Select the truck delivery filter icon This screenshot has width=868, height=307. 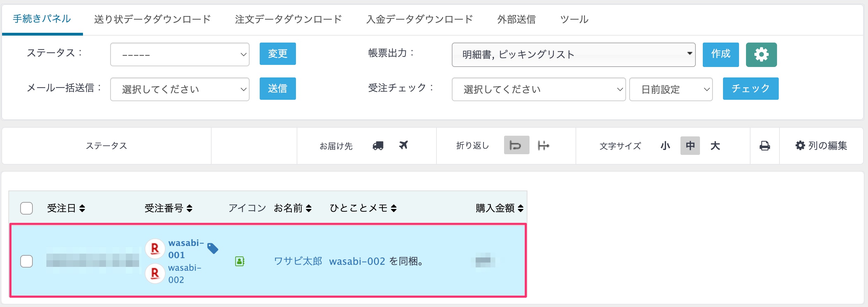point(378,145)
